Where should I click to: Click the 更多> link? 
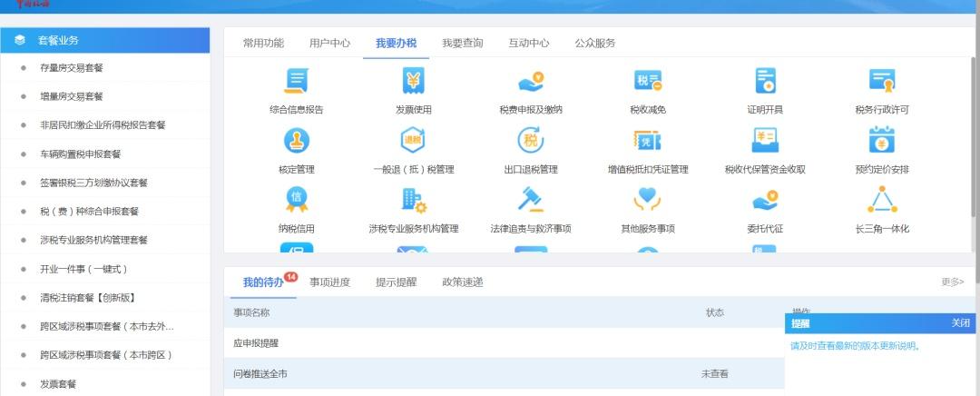tap(953, 282)
